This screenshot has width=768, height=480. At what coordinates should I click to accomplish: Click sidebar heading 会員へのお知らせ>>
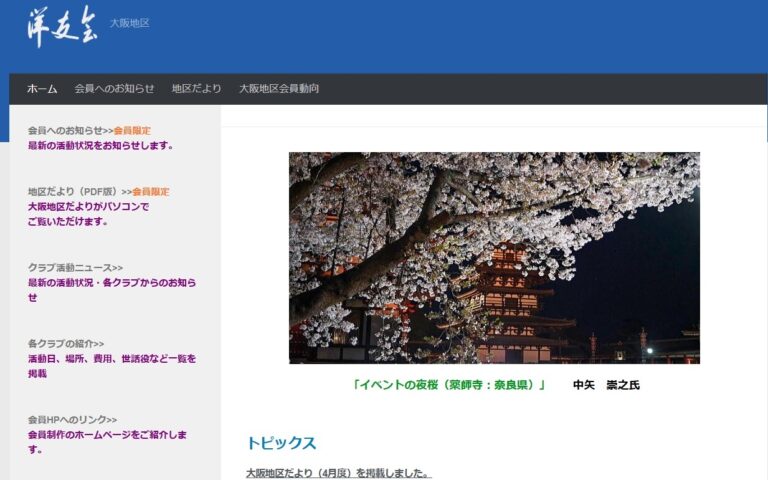[x=69, y=131]
